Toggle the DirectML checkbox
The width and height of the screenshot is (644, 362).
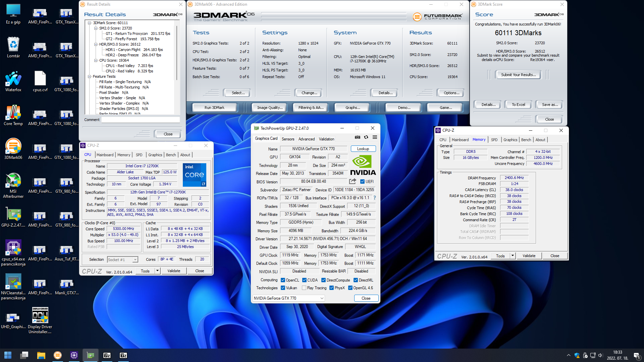tap(356, 280)
